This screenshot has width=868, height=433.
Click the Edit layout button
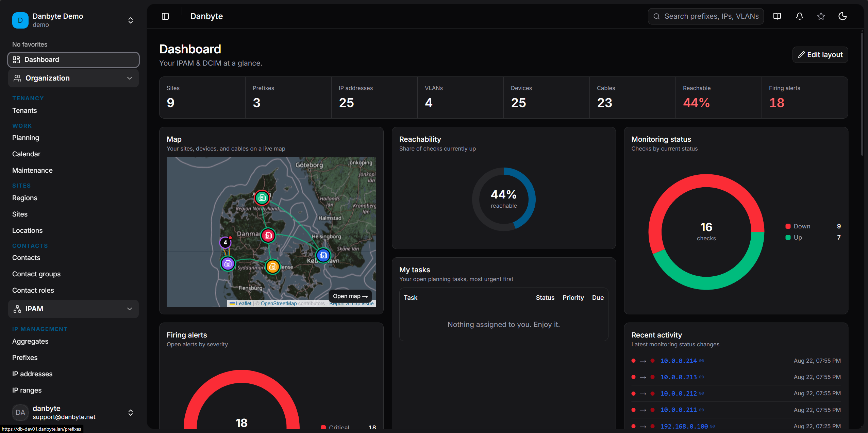coord(820,55)
